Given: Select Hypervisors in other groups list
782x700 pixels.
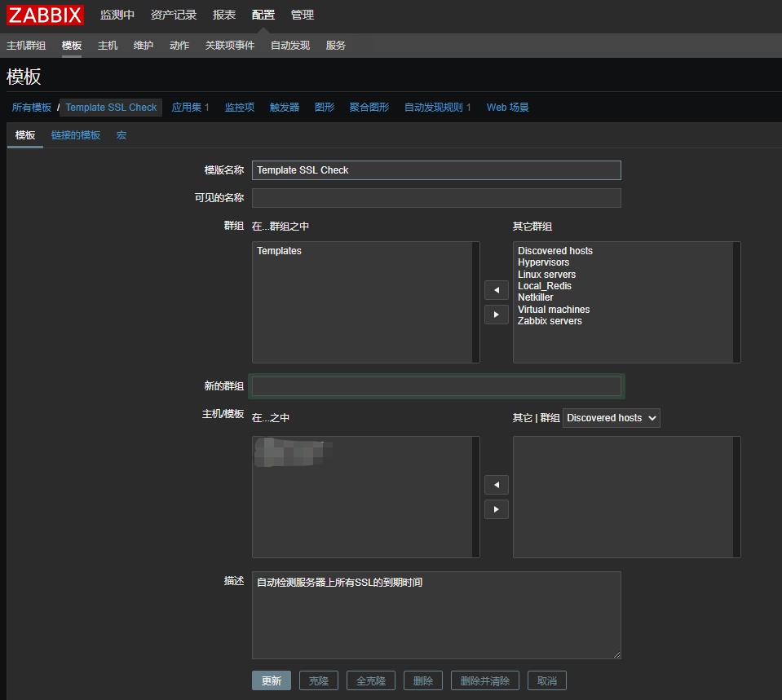Looking at the screenshot, I should [x=543, y=262].
